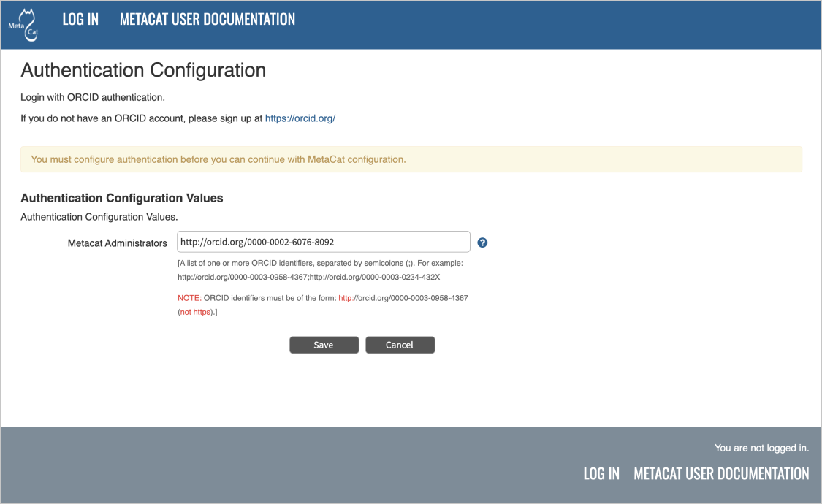Open METACAT USER DOCUMENTATION in top navigation
The image size is (822, 504).
tap(207, 19)
